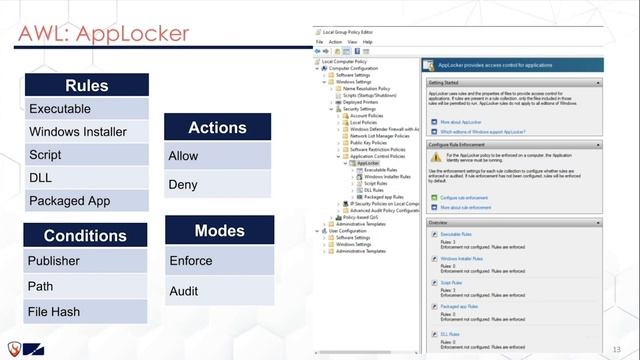Collapse the User Configuration node
640x360 pixels.
pyautogui.click(x=317, y=231)
